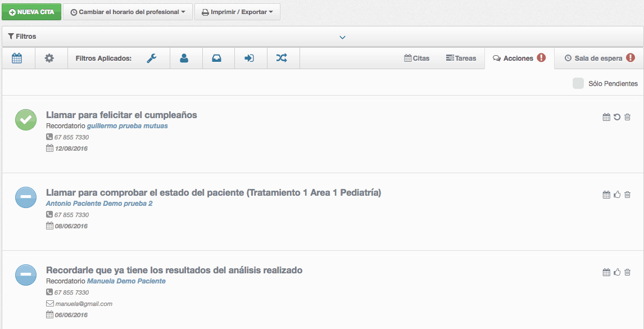
Task: Click thumbs-up icon for Pediatría action
Action: 617,195
